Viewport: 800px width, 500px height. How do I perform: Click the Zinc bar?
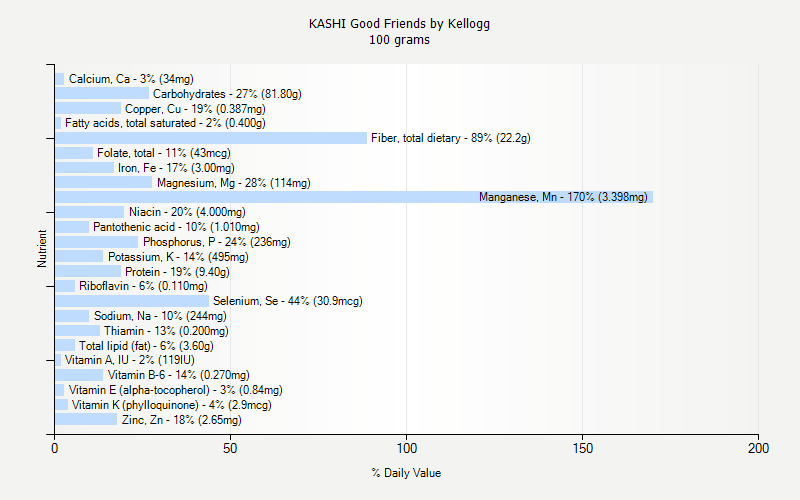pos(86,419)
